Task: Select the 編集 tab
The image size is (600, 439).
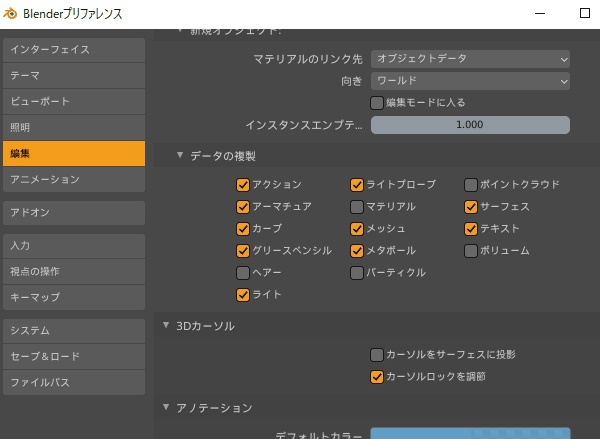Action: (x=74, y=153)
